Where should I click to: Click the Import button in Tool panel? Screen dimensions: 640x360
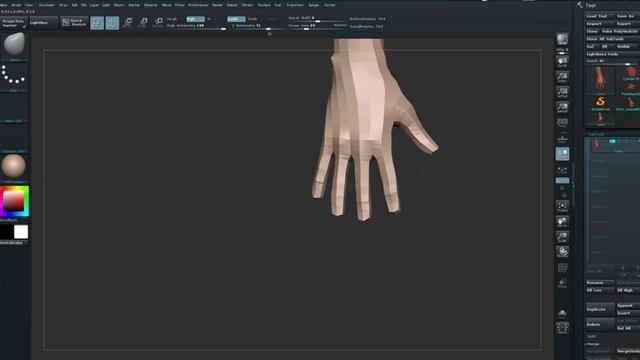coord(600,24)
